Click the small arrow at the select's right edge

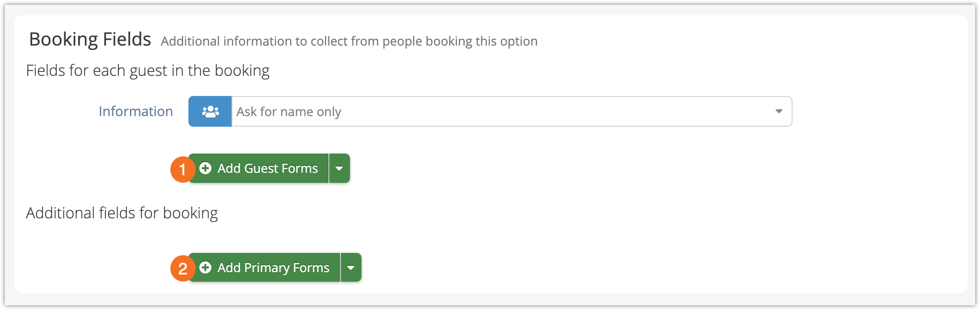coord(779,111)
